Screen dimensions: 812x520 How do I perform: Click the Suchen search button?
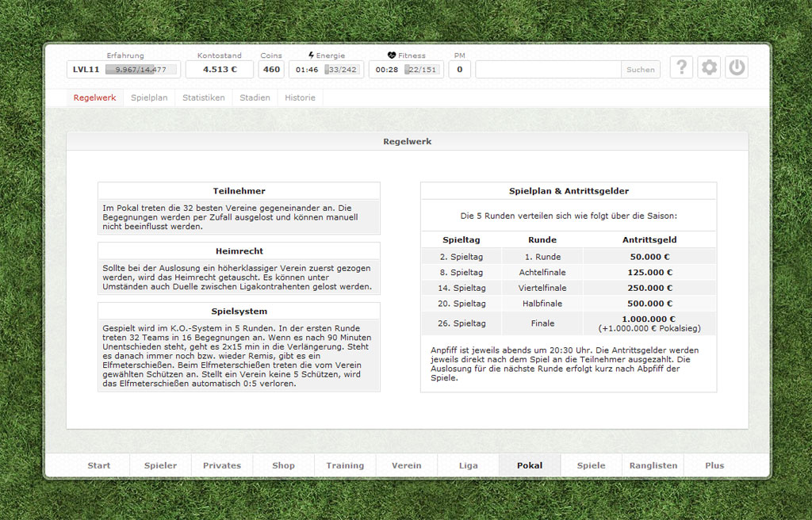pos(641,70)
